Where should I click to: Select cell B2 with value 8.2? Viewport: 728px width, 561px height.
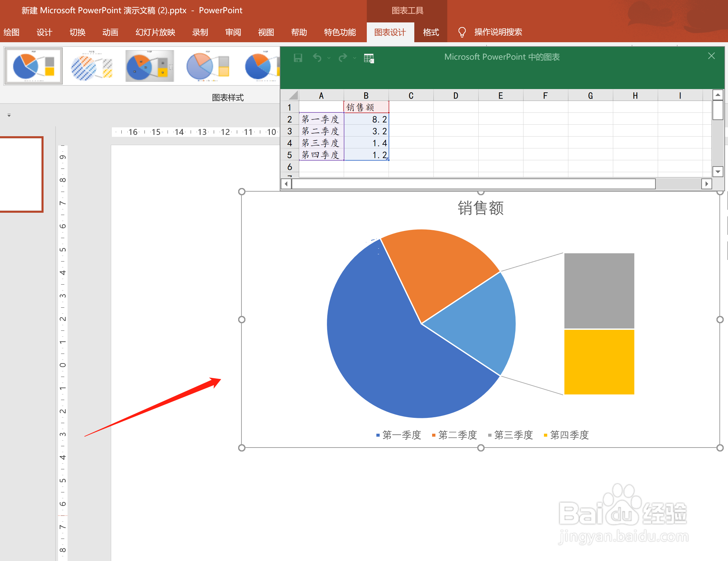click(366, 119)
